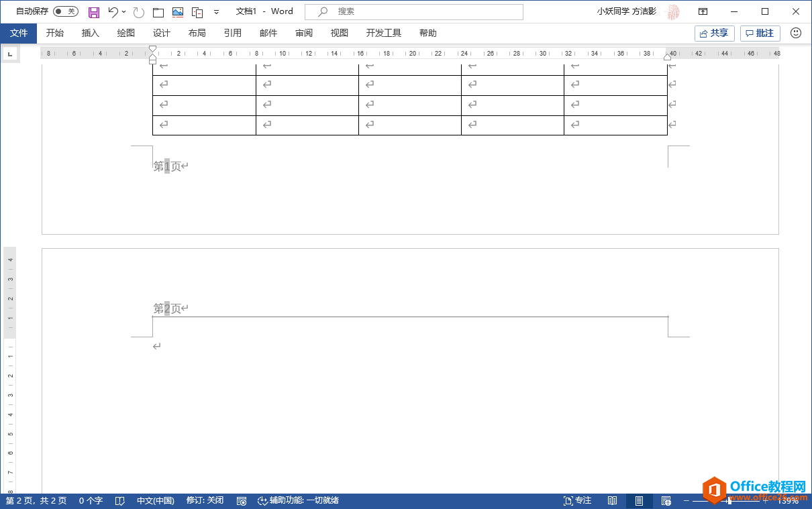Open the 审阅 Review tab
The width and height of the screenshot is (812, 509).
coord(304,33)
